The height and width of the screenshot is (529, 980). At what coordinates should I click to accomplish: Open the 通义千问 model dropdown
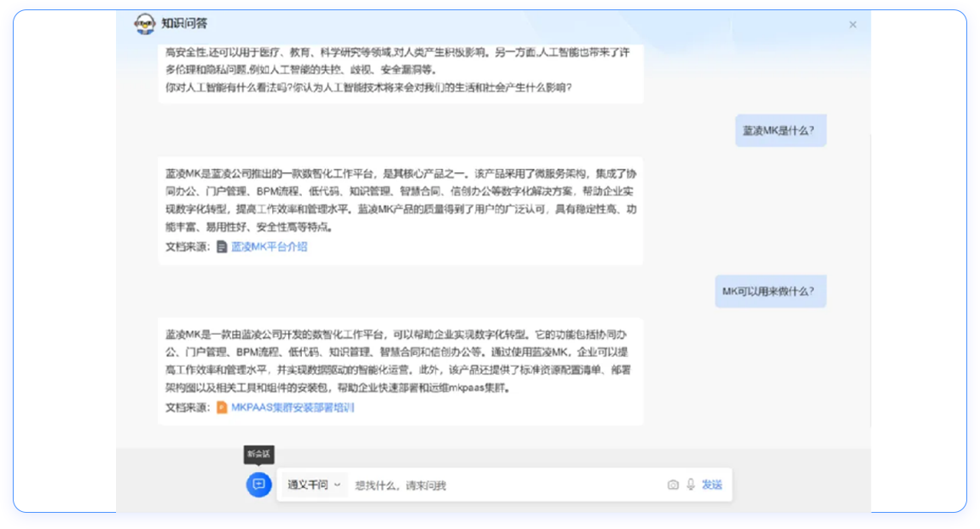(314, 485)
